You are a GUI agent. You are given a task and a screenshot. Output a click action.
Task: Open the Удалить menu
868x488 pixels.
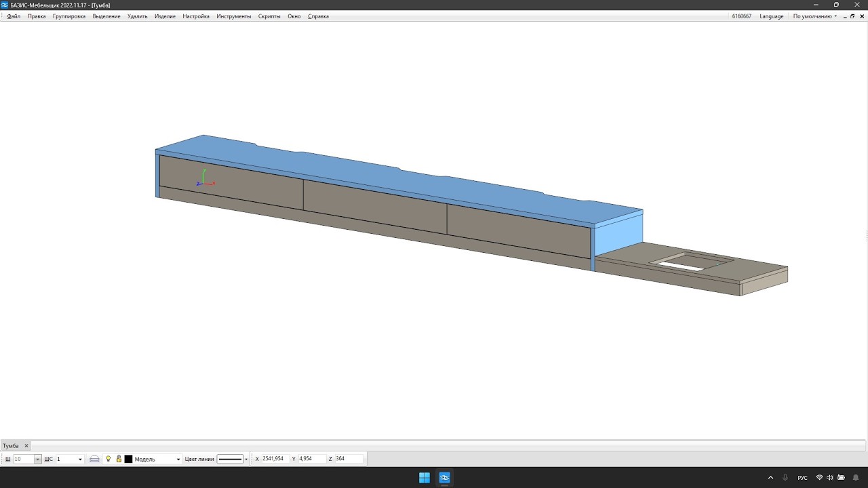[137, 16]
